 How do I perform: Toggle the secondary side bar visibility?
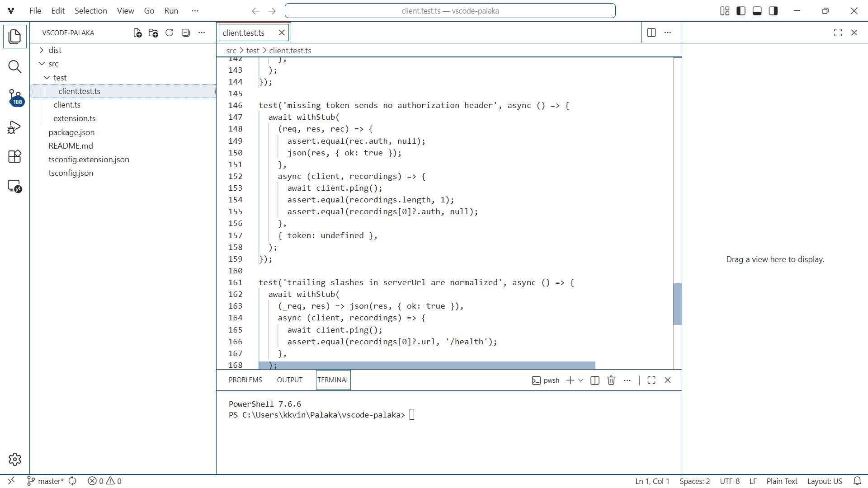click(774, 11)
